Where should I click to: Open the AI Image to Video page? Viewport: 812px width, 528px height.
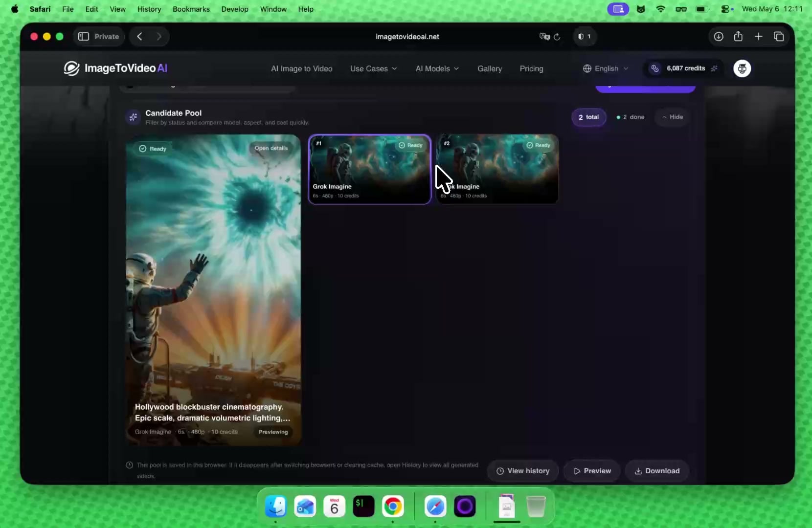tap(302, 69)
